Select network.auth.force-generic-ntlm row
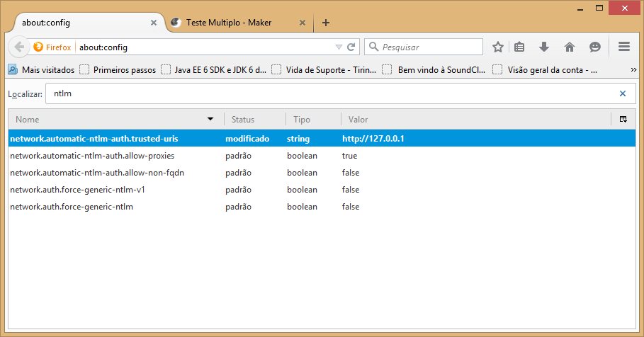644x337 pixels. pyautogui.click(x=322, y=207)
